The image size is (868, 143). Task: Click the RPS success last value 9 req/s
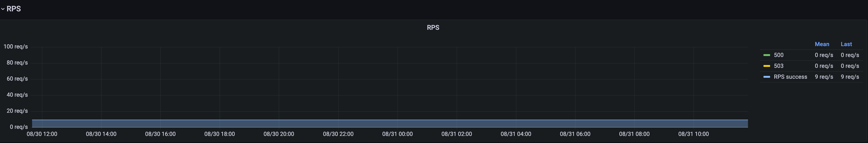(x=850, y=77)
